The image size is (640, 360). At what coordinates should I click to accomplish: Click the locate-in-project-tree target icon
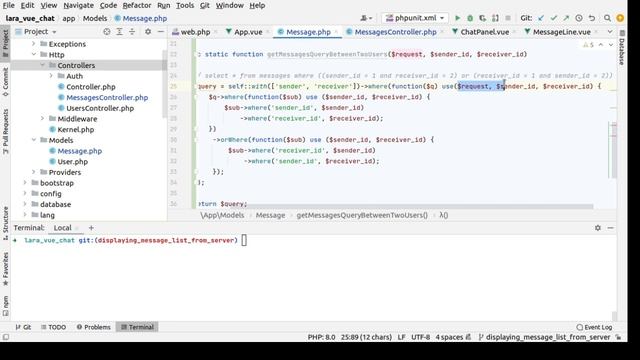tap(107, 31)
